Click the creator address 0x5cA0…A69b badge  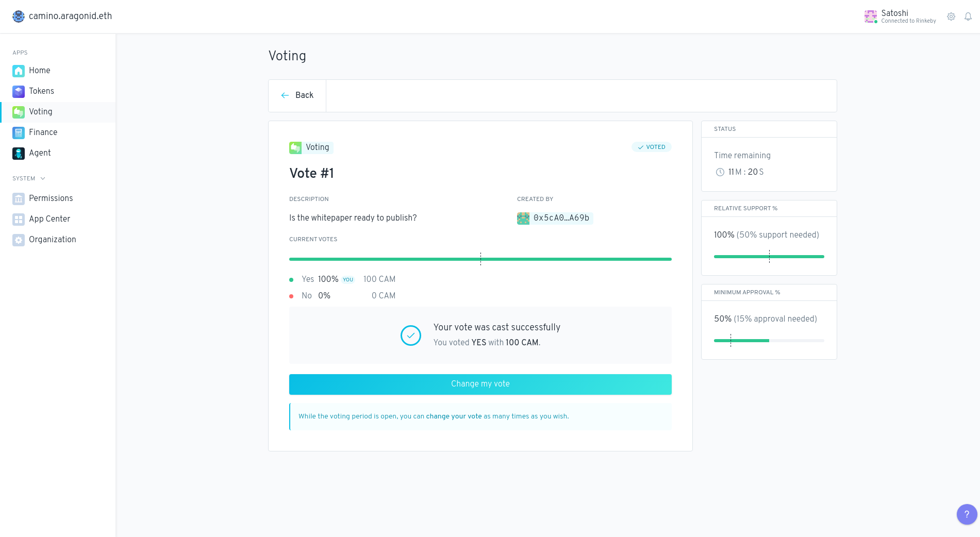(555, 218)
